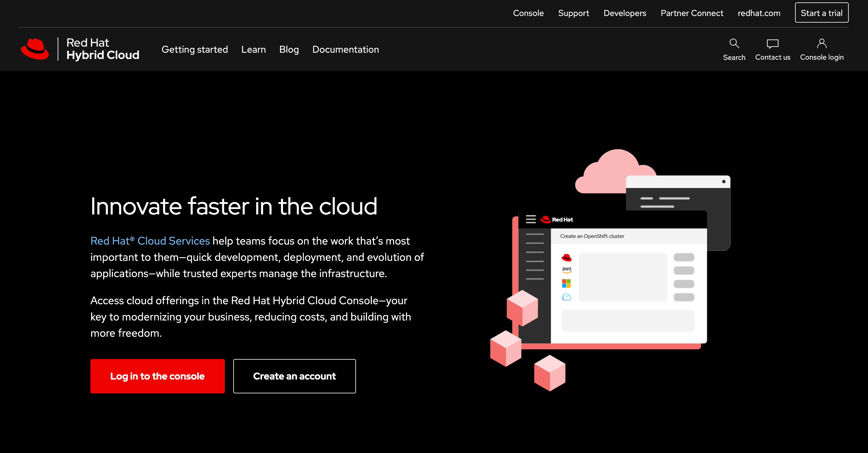Open the Learn menu item

coord(253,49)
